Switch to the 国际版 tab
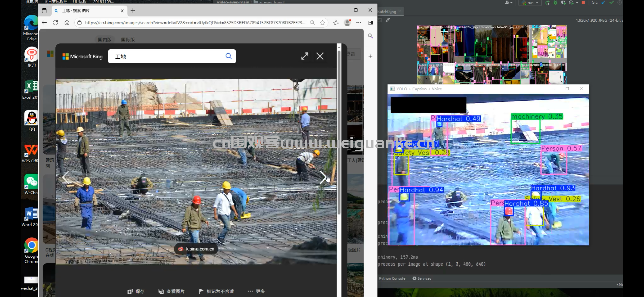Image resolution: width=644 pixels, height=297 pixels. pyautogui.click(x=128, y=40)
